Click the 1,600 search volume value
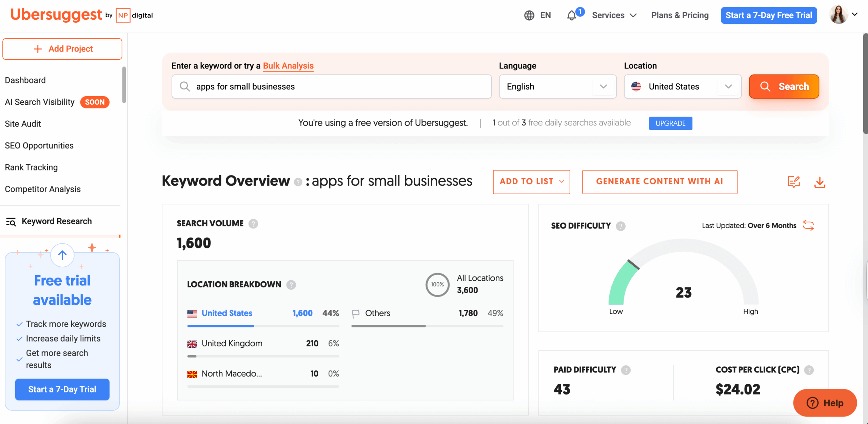 tap(194, 243)
